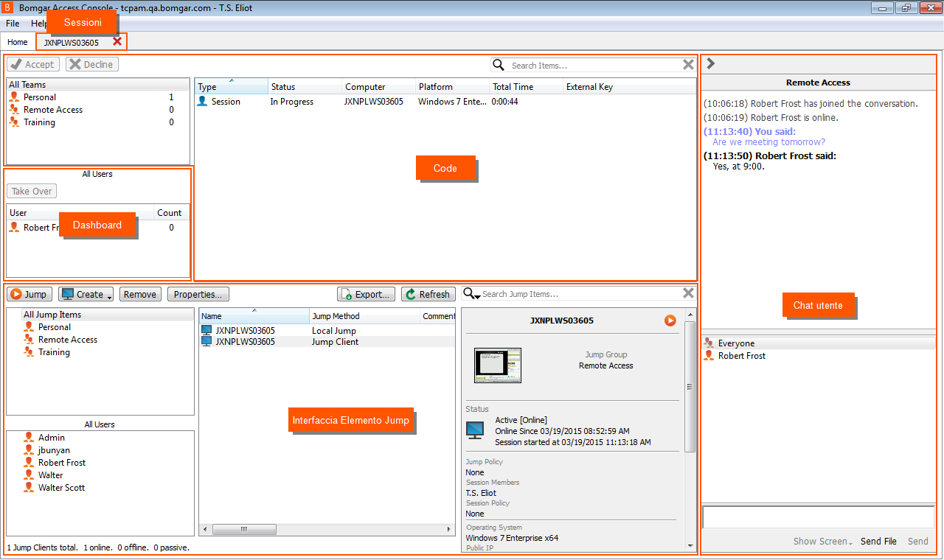
Task: Sort by the Platform column header
Action: (452, 86)
